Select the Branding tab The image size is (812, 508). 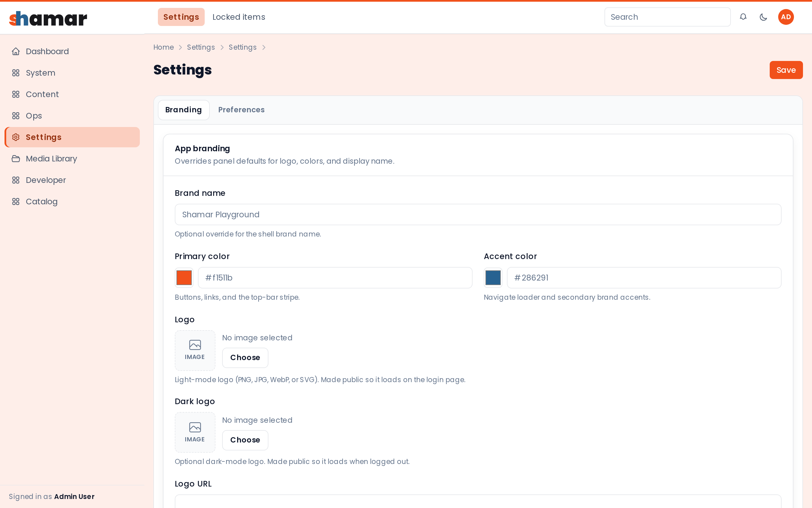click(x=184, y=110)
